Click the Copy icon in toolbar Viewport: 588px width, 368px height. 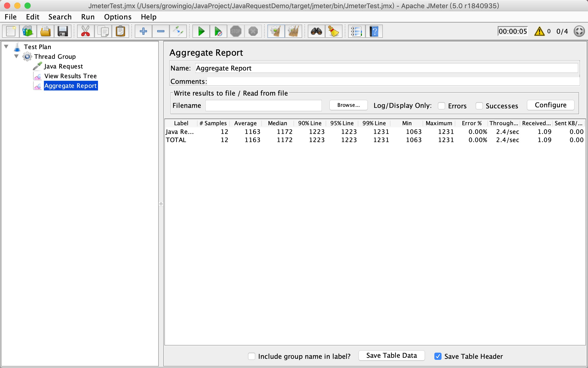point(103,31)
